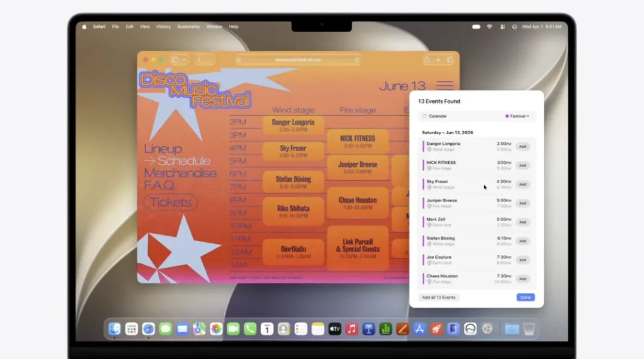
Task: Open the festival site hamburger menu
Action: tap(445, 85)
